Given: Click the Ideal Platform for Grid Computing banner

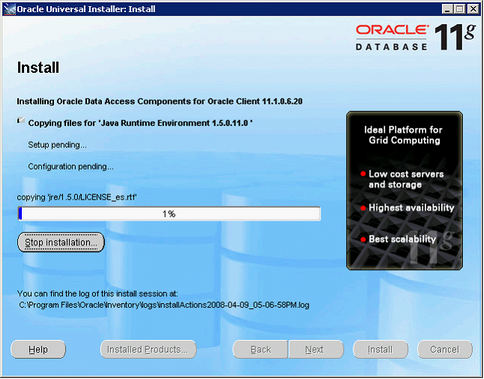Looking at the screenshot, I should (x=404, y=190).
